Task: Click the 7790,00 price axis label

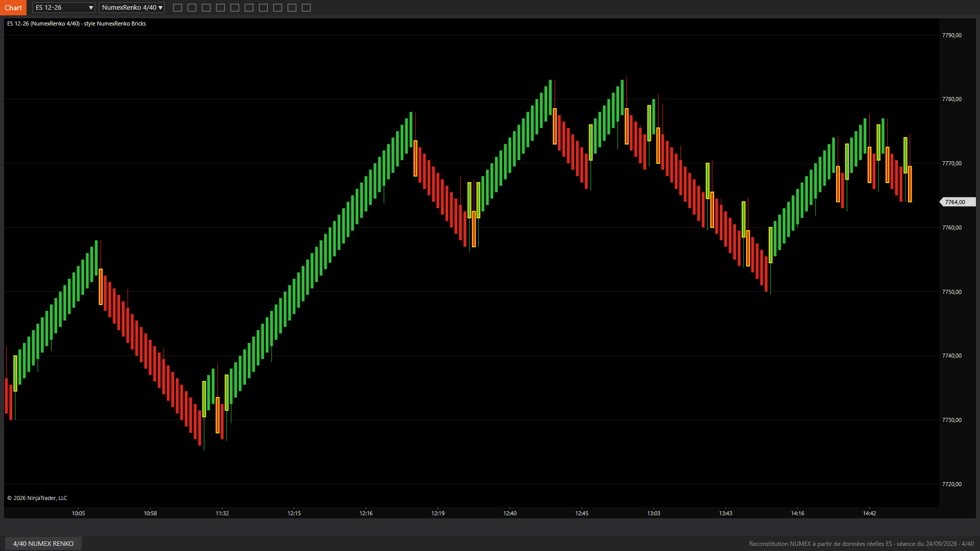Action: click(x=951, y=35)
